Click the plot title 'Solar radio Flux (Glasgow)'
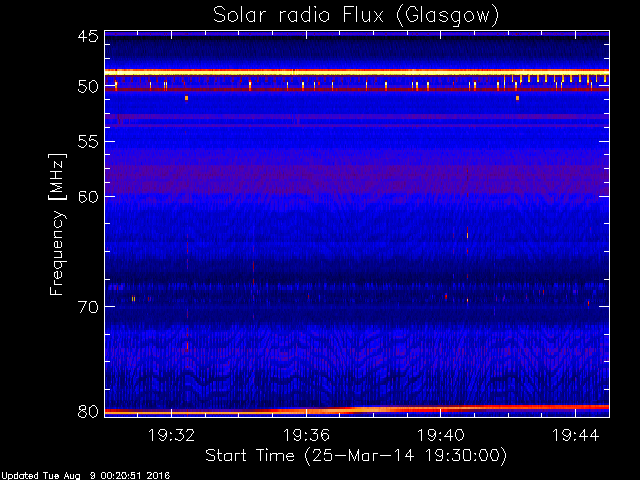Image resolution: width=640 pixels, height=480 pixels. pyautogui.click(x=356, y=16)
